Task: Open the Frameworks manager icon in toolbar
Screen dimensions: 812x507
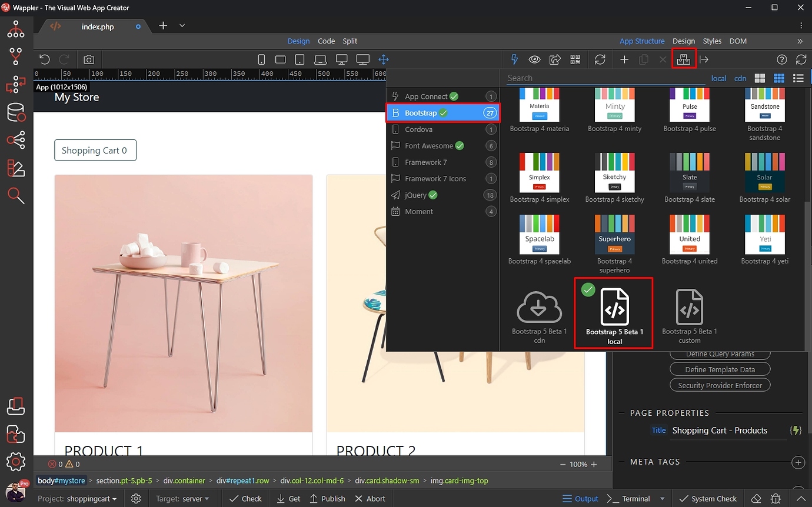Action: coord(684,59)
